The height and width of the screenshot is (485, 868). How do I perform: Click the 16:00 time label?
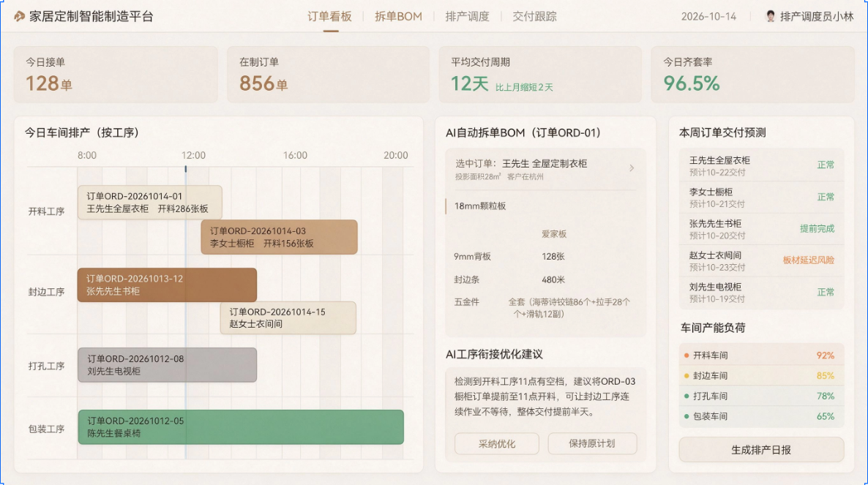click(295, 155)
